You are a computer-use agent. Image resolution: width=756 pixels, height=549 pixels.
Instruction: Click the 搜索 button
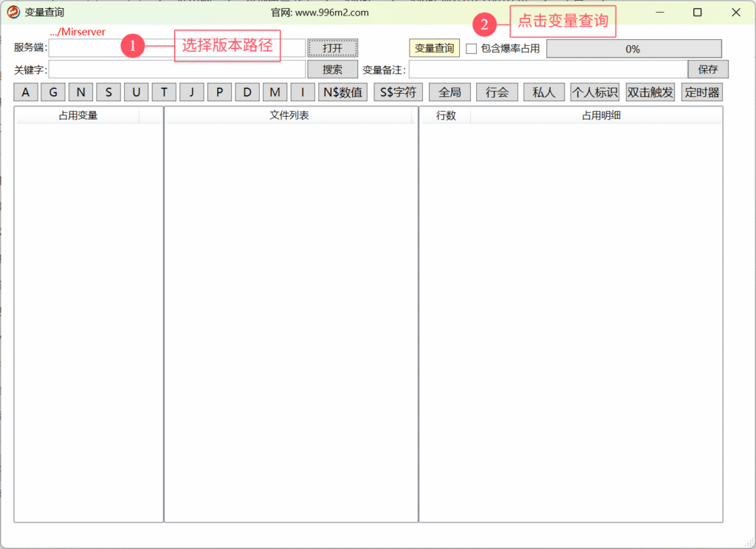tap(332, 69)
